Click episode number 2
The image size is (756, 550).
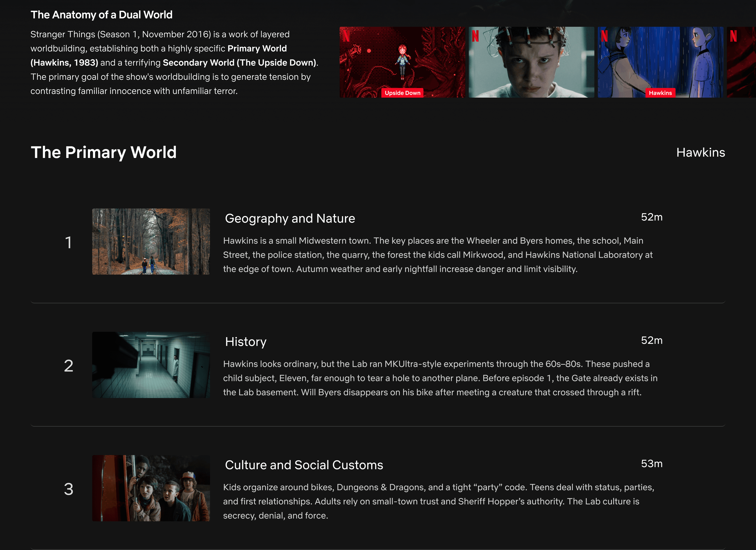tap(68, 366)
